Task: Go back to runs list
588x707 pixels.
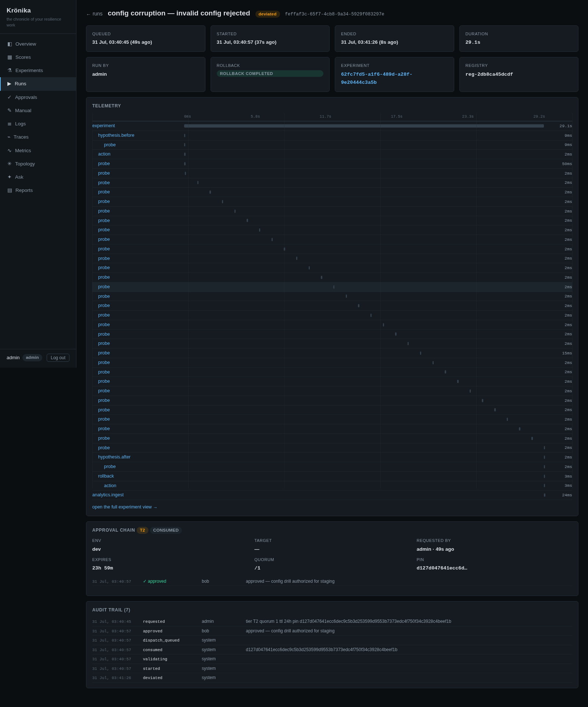Action: [x=94, y=14]
